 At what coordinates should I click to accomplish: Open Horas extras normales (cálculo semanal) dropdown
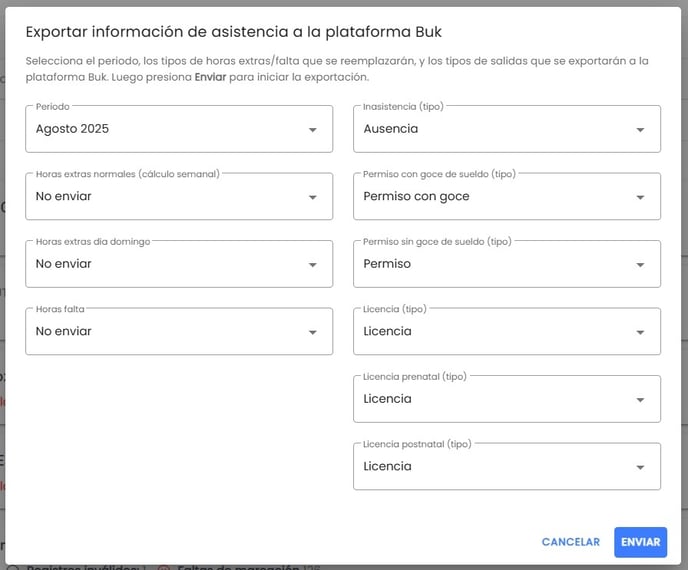pos(179,197)
